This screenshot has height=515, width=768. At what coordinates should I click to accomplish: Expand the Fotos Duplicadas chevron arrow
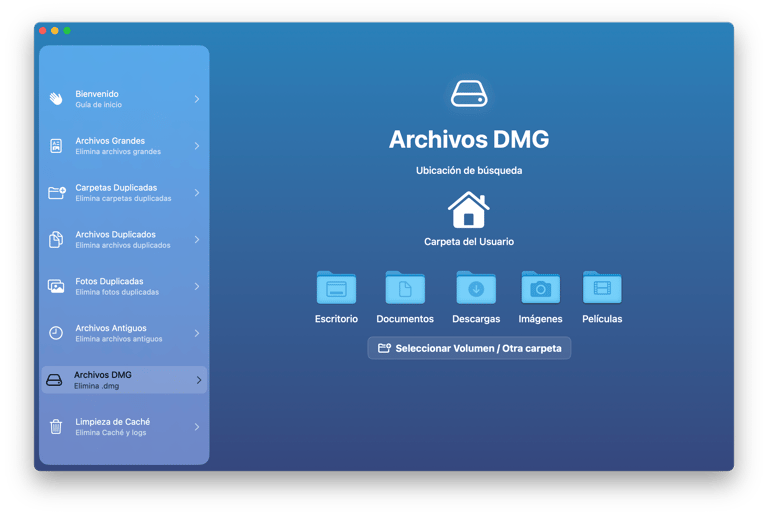tap(197, 286)
